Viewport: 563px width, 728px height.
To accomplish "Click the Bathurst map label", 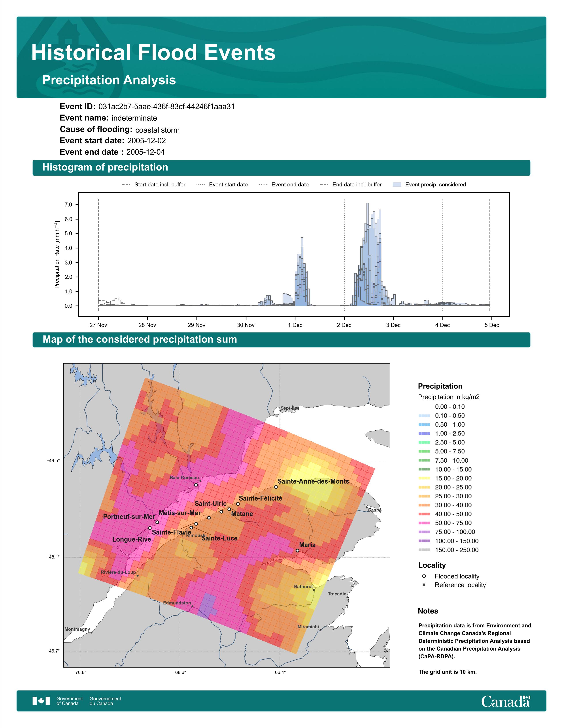I will (304, 587).
